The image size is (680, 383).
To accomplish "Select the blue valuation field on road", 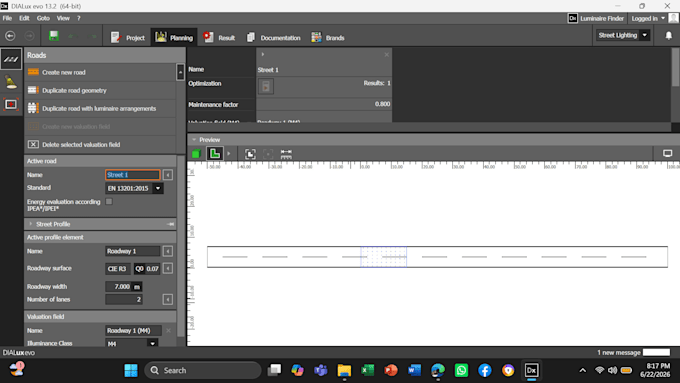I will (384, 257).
